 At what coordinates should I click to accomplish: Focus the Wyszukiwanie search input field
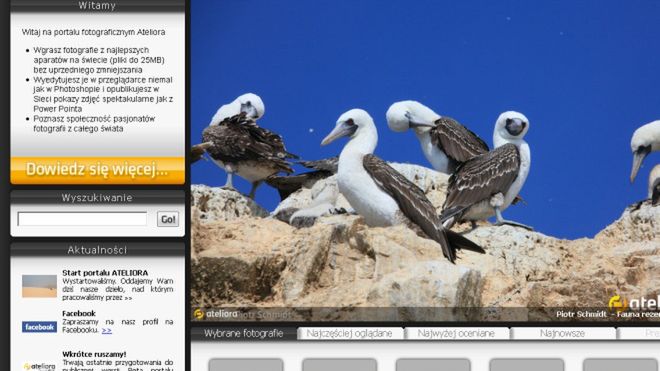pyautogui.click(x=82, y=219)
